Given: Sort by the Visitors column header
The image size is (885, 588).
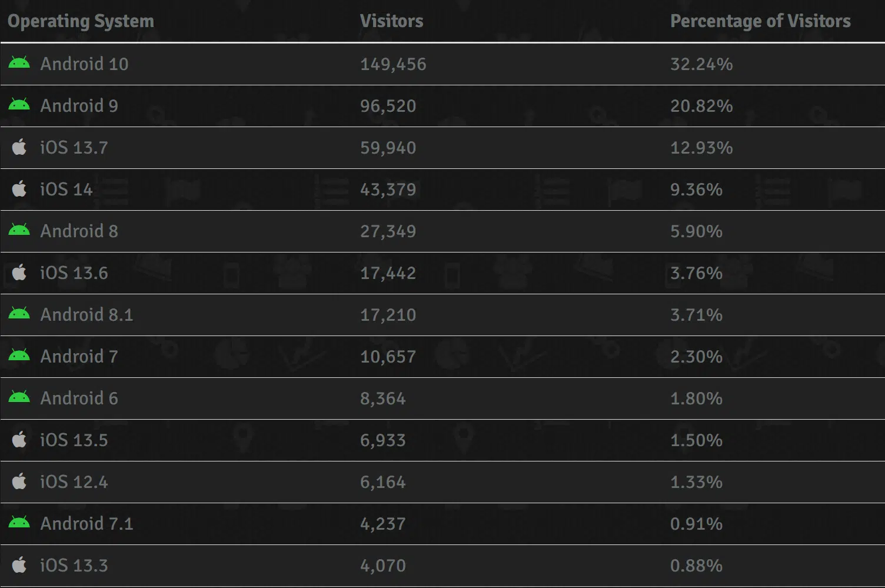Looking at the screenshot, I should pos(391,21).
